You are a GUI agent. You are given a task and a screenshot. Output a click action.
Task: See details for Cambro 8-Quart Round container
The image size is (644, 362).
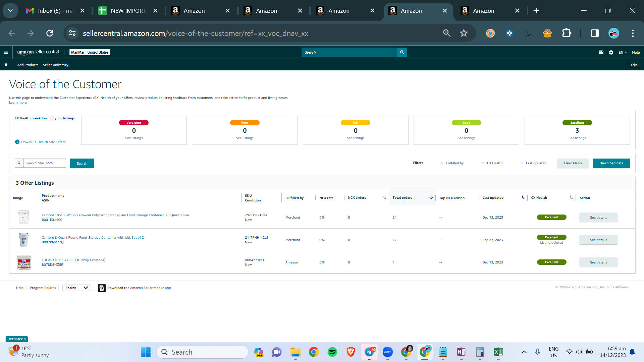tap(598, 240)
